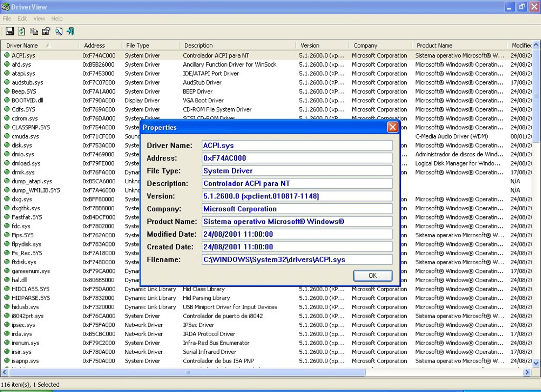Image resolution: width=541 pixels, height=392 pixels.
Task: Click the green icon beside ACPI.sys
Action: (6, 55)
